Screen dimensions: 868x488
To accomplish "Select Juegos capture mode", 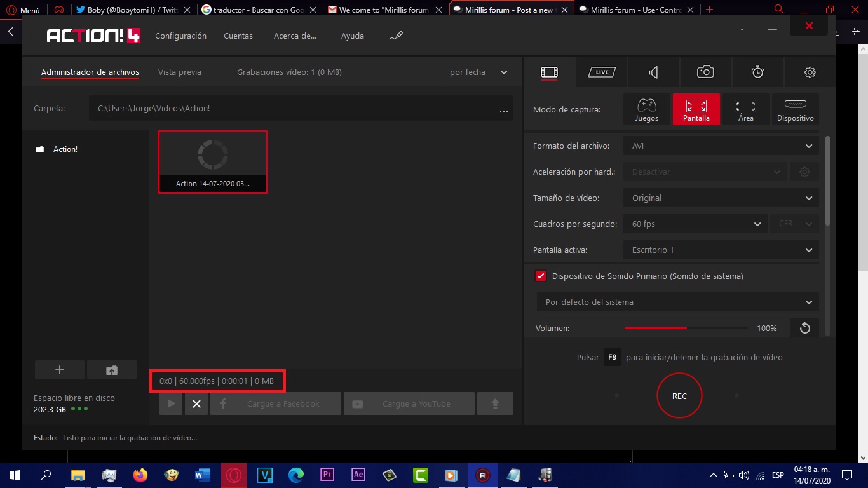I will pos(646,109).
